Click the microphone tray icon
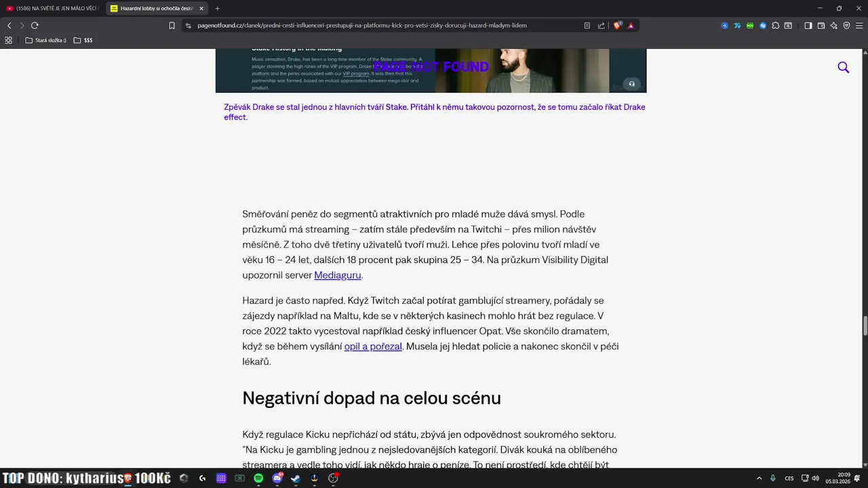This screenshot has height=488, width=868. (x=772, y=479)
